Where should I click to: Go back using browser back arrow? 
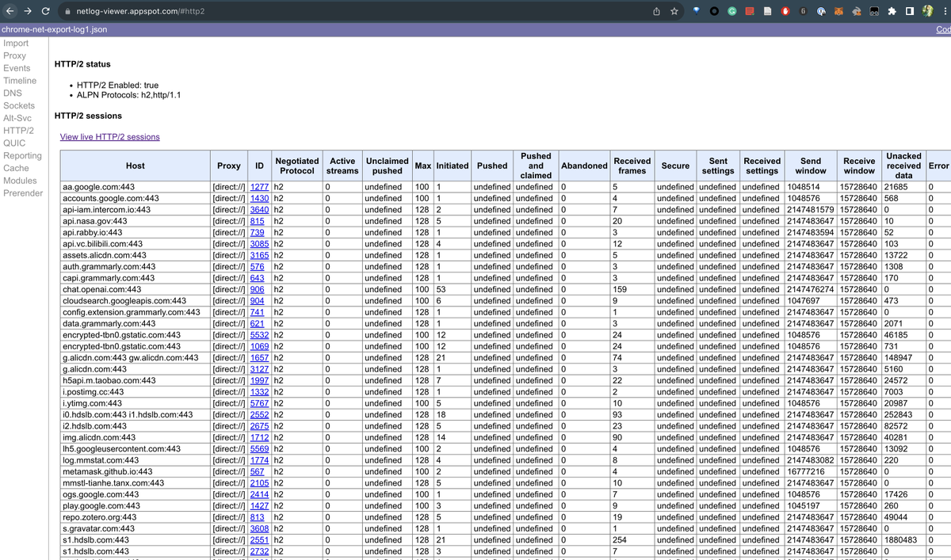coord(10,11)
